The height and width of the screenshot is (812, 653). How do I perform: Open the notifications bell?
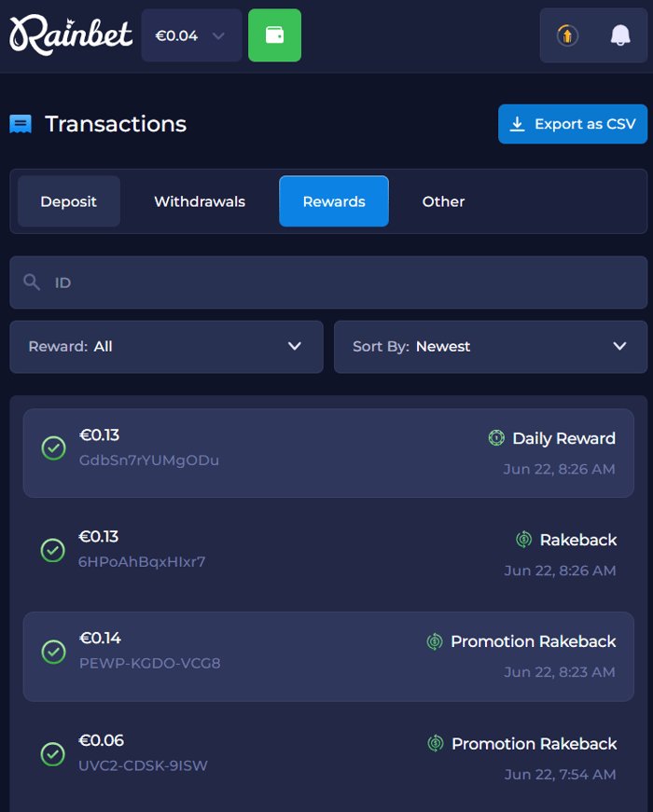(x=619, y=35)
